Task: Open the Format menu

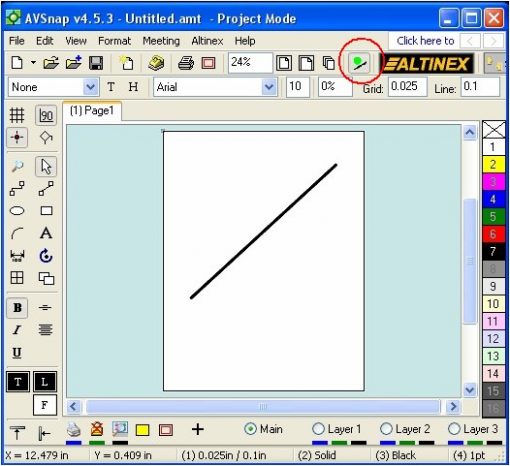Action: [114, 41]
